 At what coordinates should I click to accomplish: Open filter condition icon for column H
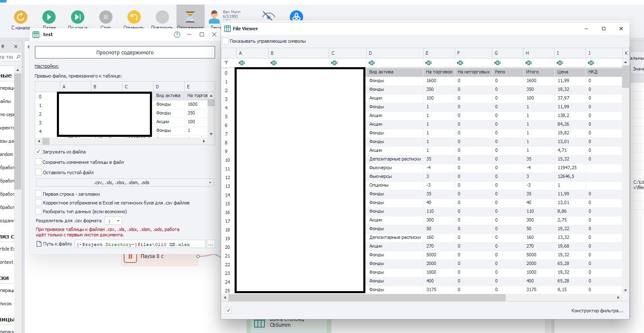pos(529,63)
